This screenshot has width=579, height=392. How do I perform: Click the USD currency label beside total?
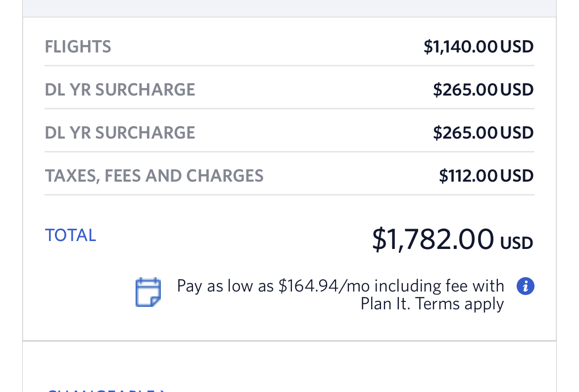click(x=517, y=243)
